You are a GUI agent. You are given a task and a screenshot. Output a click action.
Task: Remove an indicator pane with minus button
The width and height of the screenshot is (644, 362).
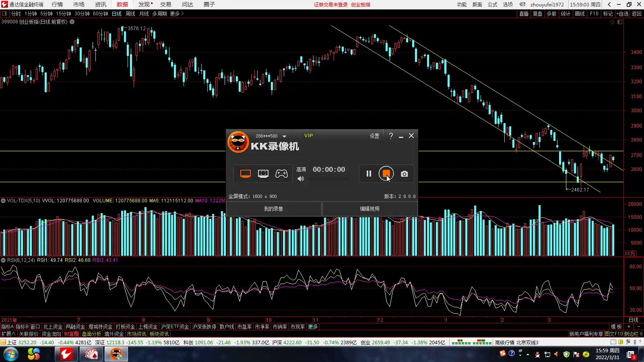638,327
